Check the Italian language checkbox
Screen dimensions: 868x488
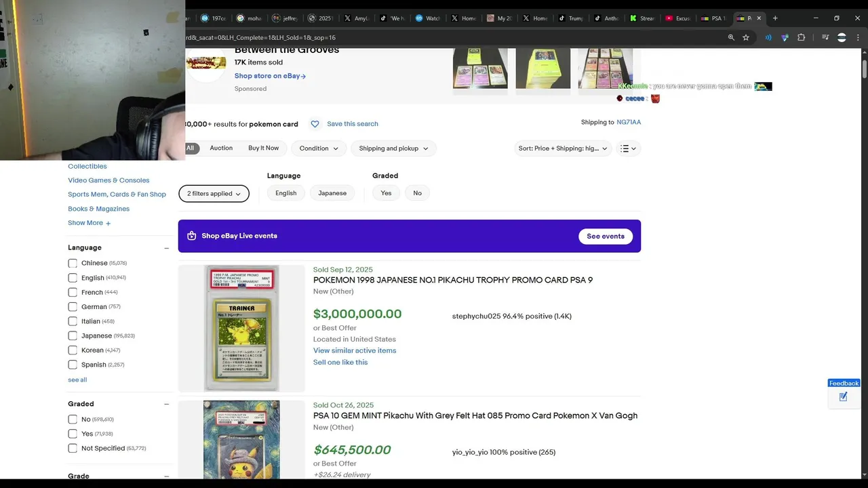(x=73, y=321)
